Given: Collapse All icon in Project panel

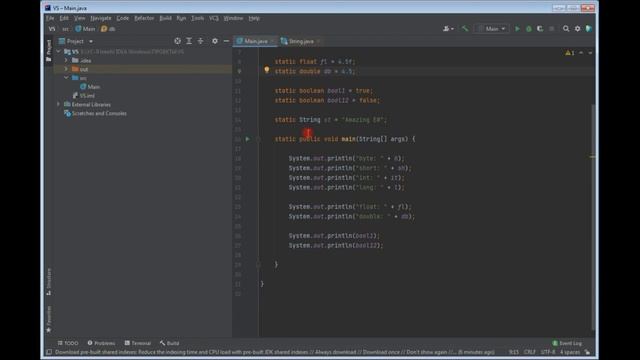Looking at the screenshot, I should pos(200,41).
